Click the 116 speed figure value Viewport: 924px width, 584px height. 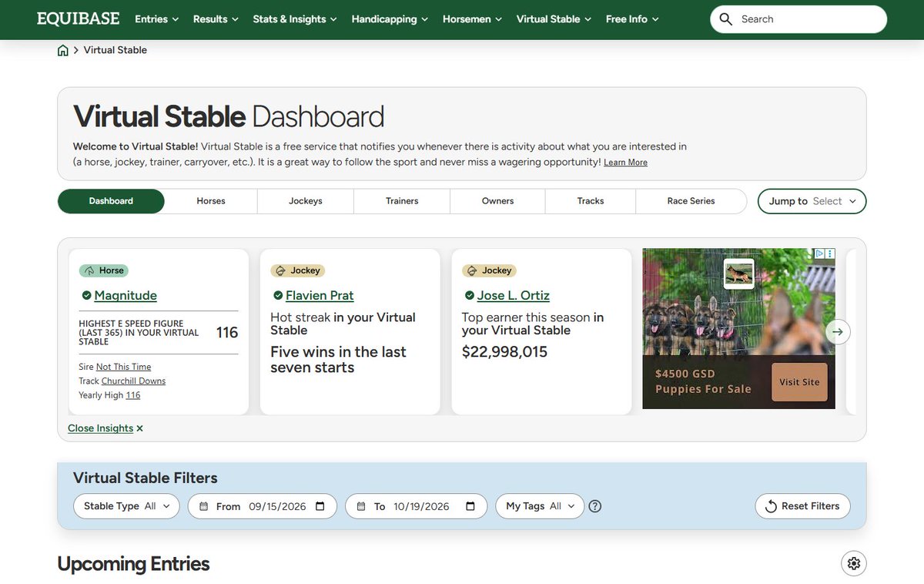click(x=227, y=333)
